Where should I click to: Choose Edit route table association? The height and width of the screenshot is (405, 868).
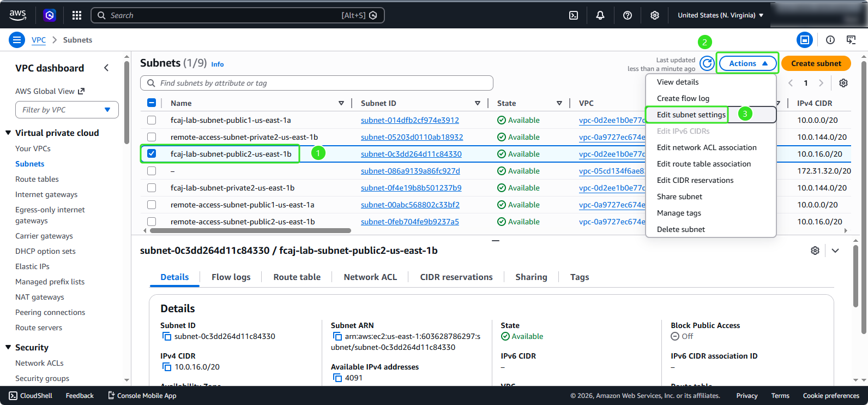[x=711, y=164]
